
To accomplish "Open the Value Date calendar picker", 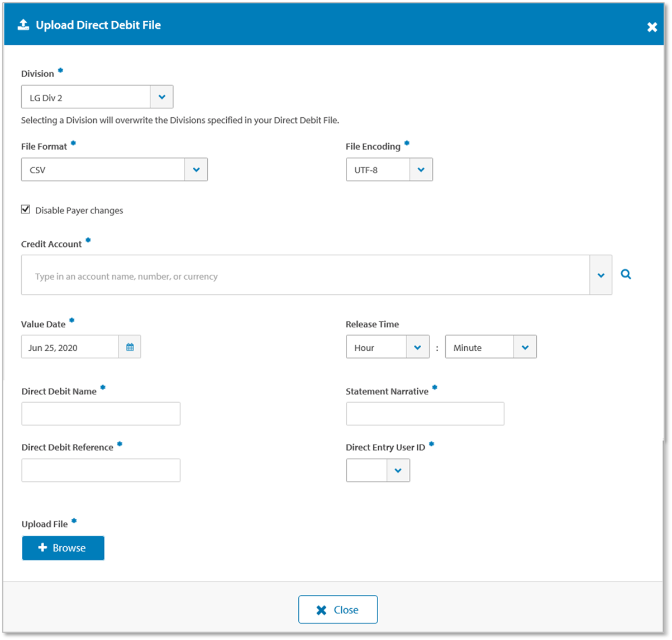I will 130,347.
